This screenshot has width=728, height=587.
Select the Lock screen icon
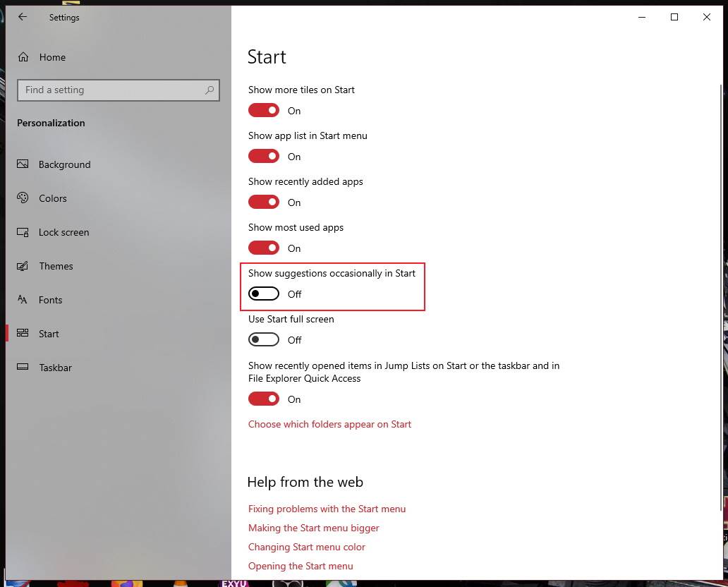23,232
